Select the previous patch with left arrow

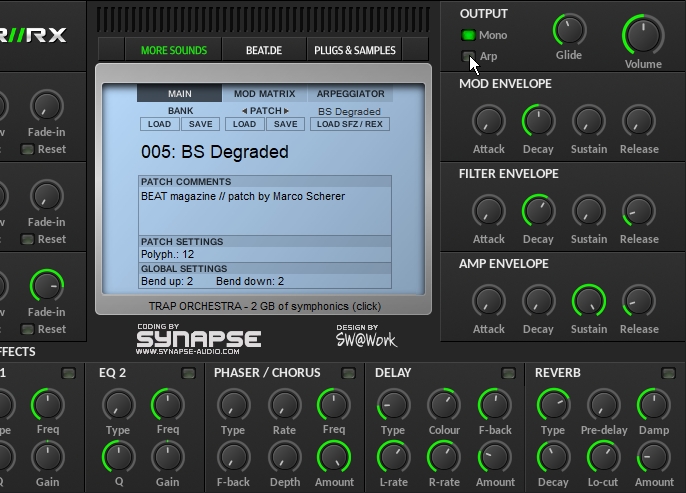tap(245, 111)
